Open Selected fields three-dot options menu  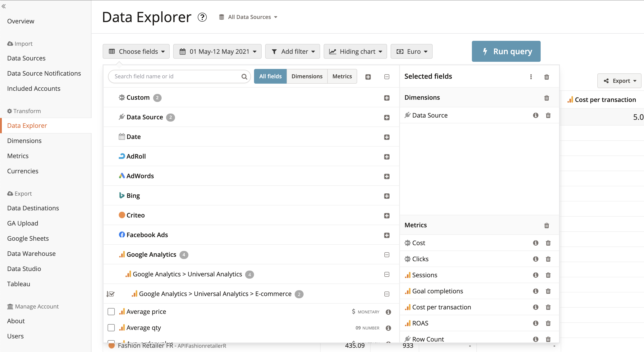point(531,77)
